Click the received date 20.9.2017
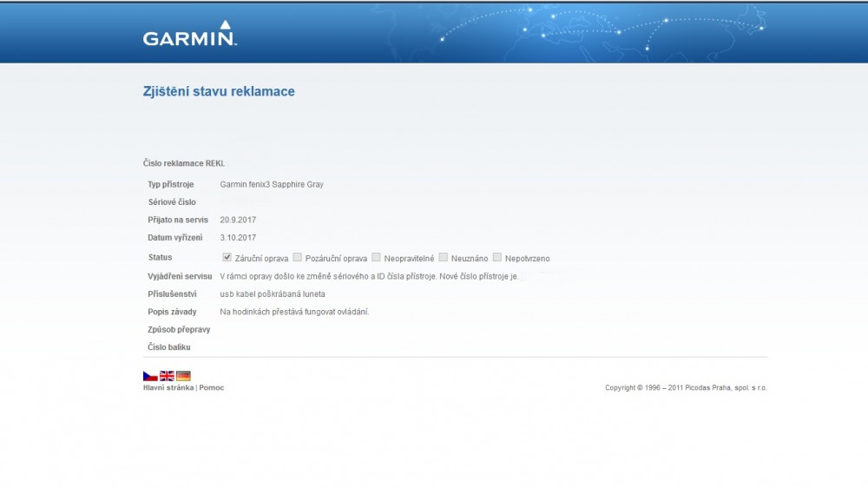The height and width of the screenshot is (488, 868). pyautogui.click(x=238, y=220)
